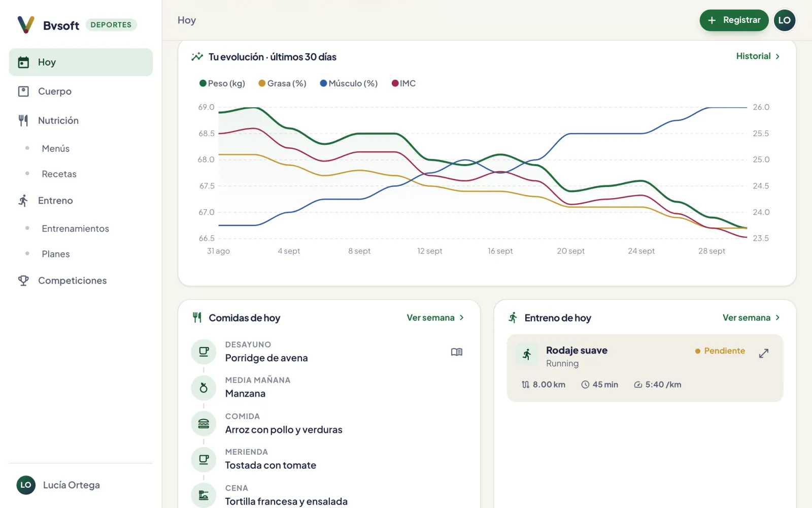Click the evolution chart icon beside Tu evolución

coord(197,57)
